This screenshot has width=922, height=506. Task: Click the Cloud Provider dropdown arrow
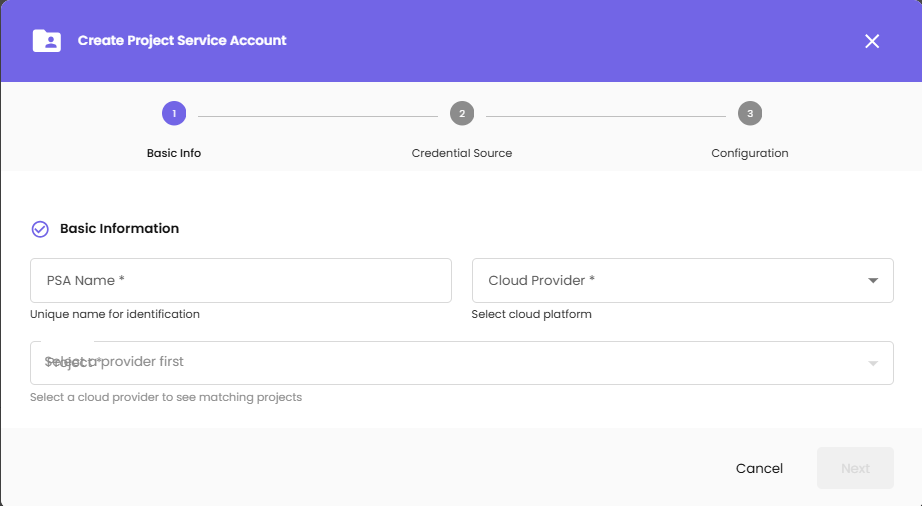click(873, 281)
